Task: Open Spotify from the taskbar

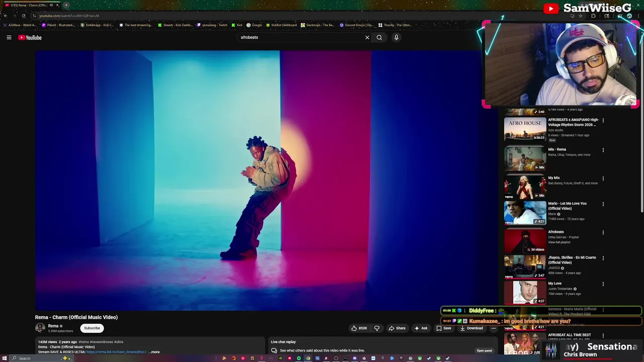Action: (299, 358)
